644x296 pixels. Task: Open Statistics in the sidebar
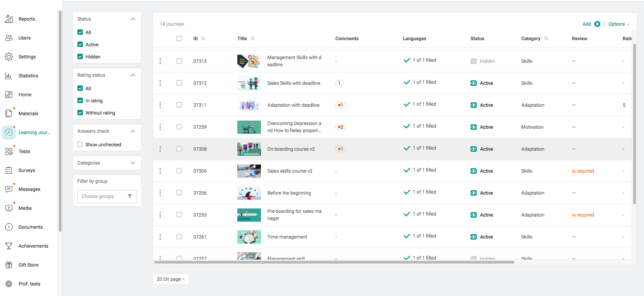pyautogui.click(x=28, y=76)
